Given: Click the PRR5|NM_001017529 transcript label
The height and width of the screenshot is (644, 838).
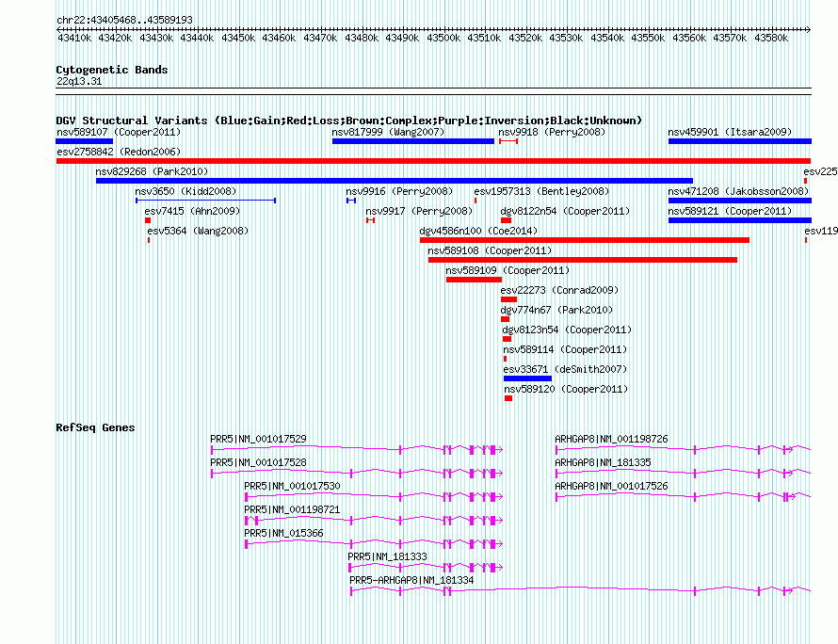Looking at the screenshot, I should pos(258,440).
